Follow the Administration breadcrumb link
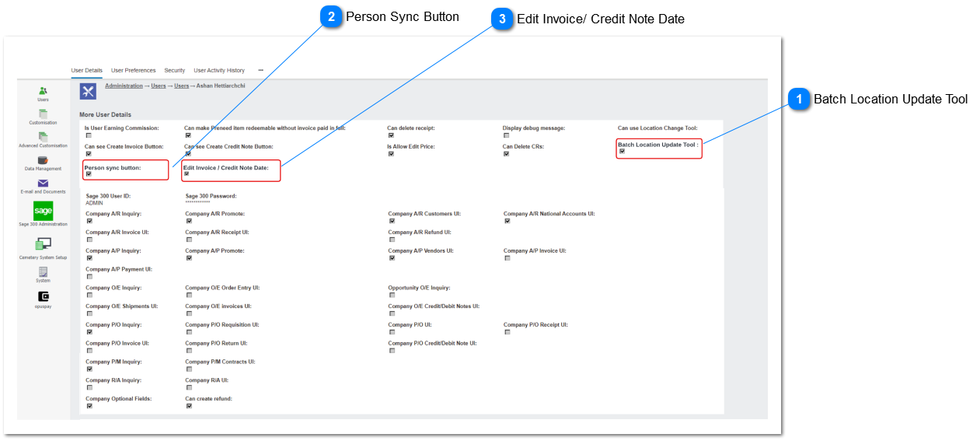 coord(124,86)
